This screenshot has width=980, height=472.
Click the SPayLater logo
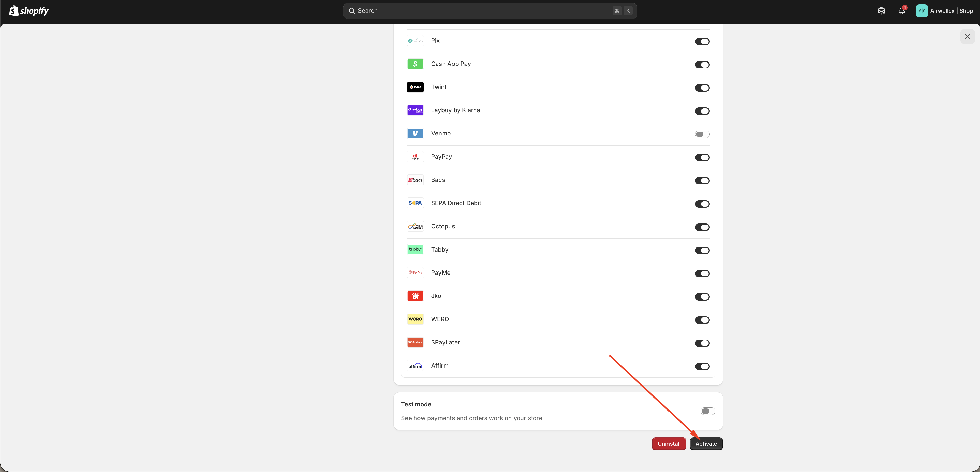(x=415, y=342)
